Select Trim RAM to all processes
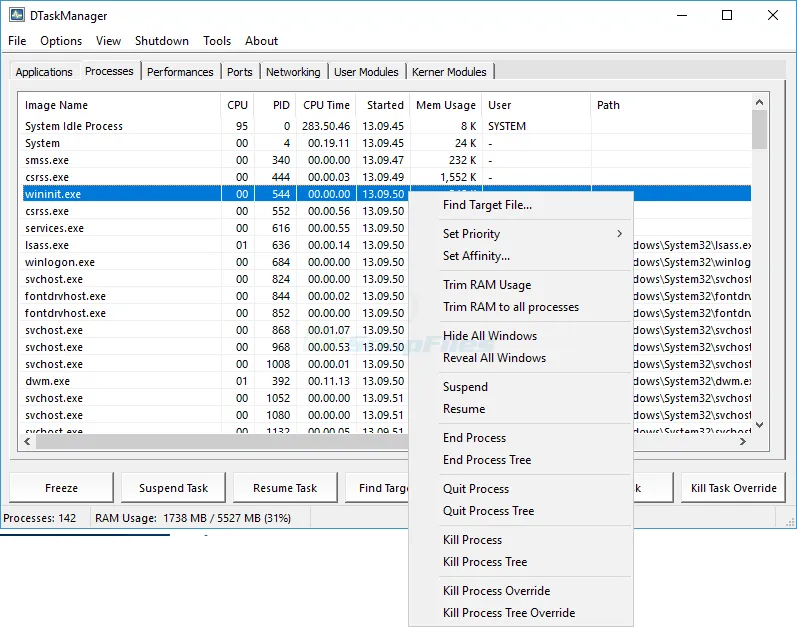This screenshot has height=627, width=797. click(521, 307)
